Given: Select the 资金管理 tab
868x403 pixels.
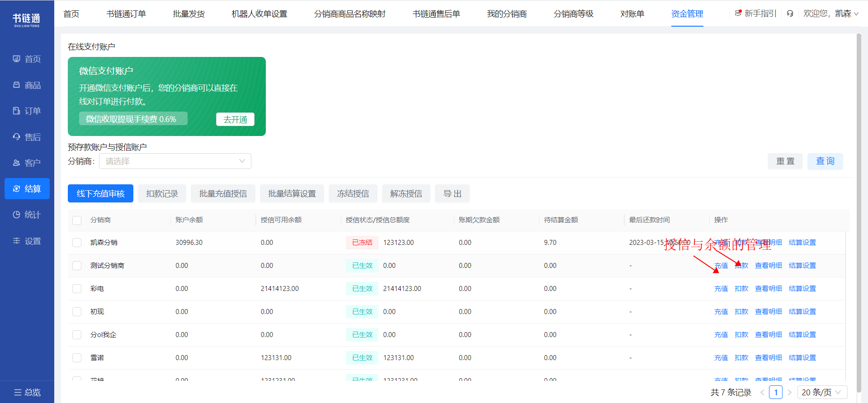Looking at the screenshot, I should [687, 14].
